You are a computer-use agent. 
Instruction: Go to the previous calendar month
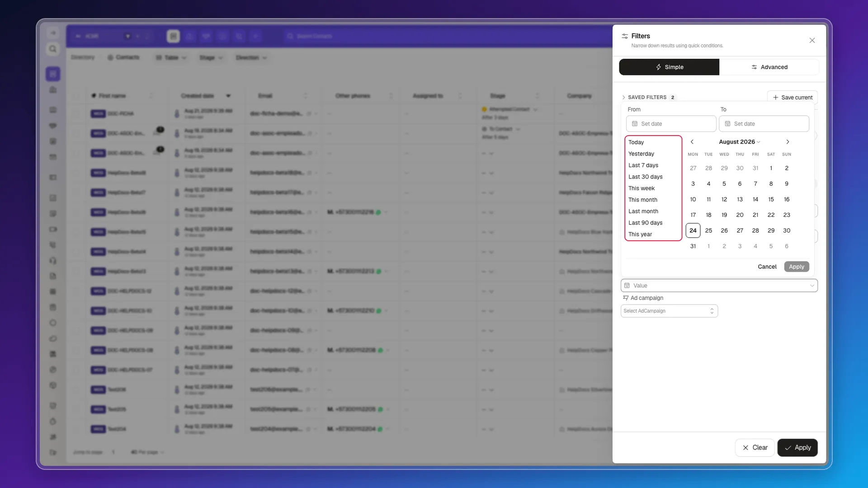coord(692,142)
